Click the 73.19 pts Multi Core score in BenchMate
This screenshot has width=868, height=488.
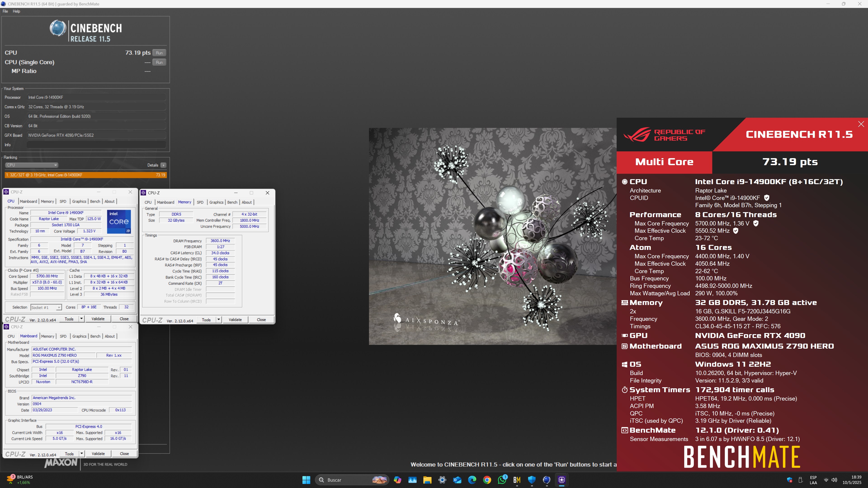tap(790, 162)
